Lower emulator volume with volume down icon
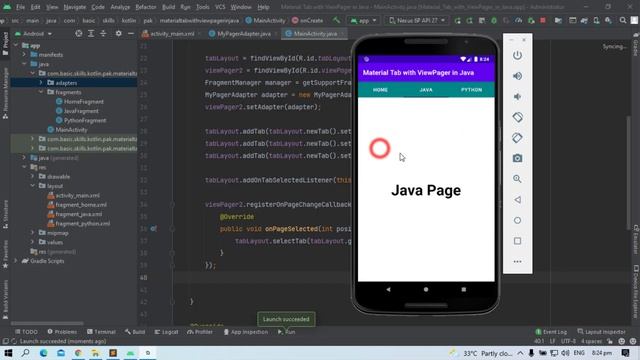640x360 pixels. tap(517, 97)
